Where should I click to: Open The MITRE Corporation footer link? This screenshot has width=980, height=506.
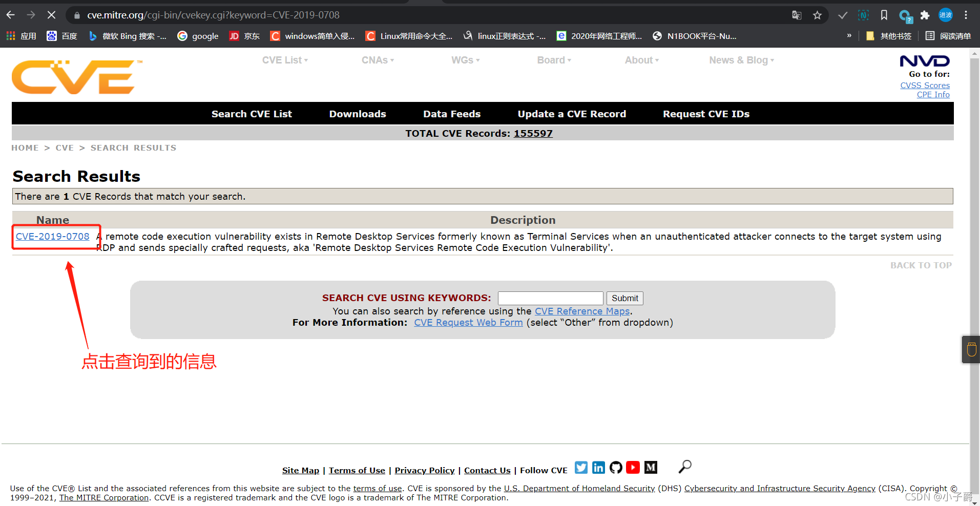tap(104, 497)
